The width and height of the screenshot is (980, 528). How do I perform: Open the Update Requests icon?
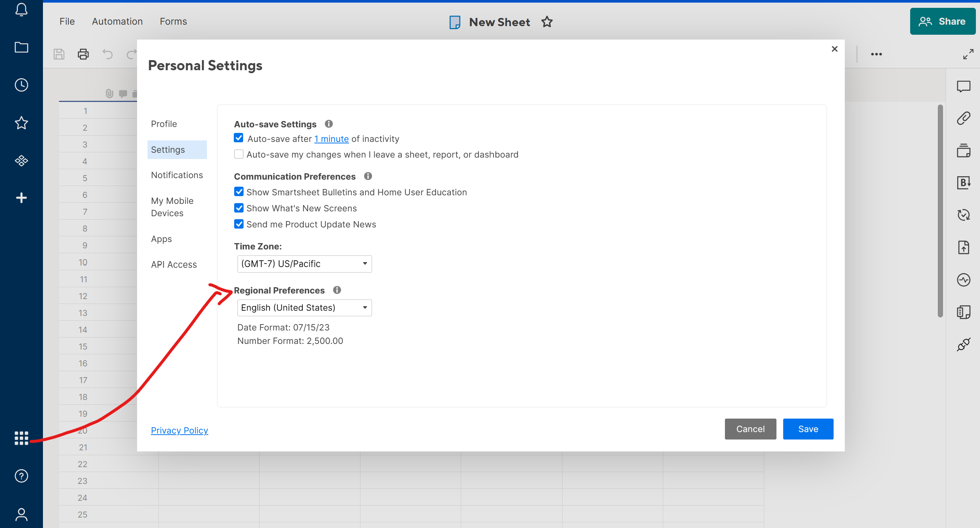pos(964,215)
